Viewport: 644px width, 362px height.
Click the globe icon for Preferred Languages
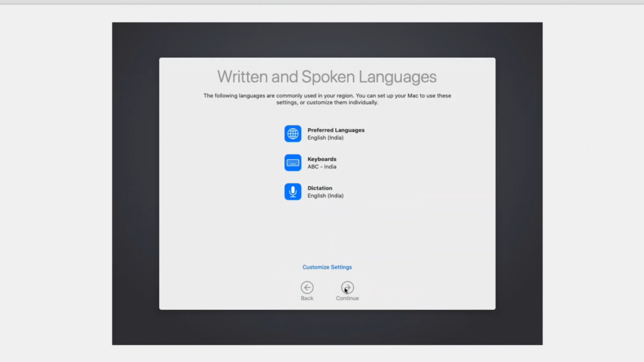tap(292, 134)
